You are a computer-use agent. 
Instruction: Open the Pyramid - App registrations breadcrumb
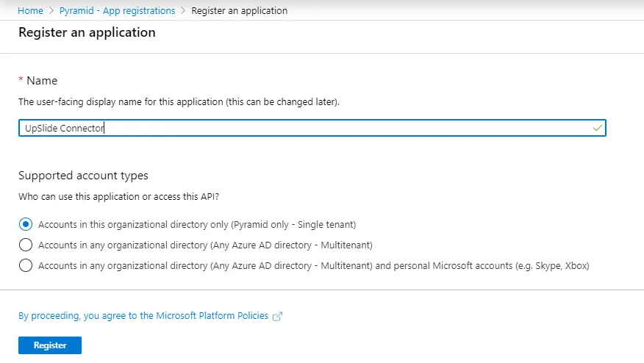pos(117,11)
